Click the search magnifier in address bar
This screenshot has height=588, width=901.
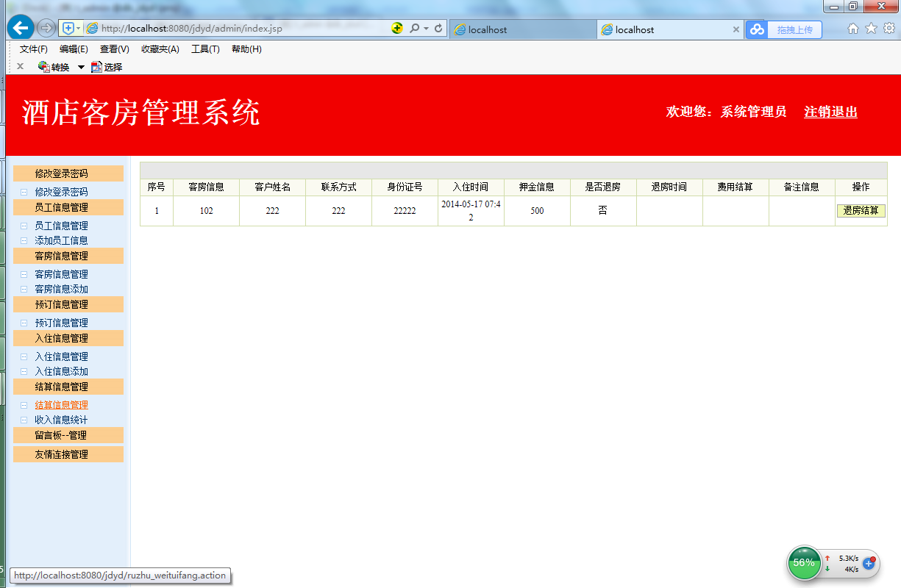(x=414, y=29)
